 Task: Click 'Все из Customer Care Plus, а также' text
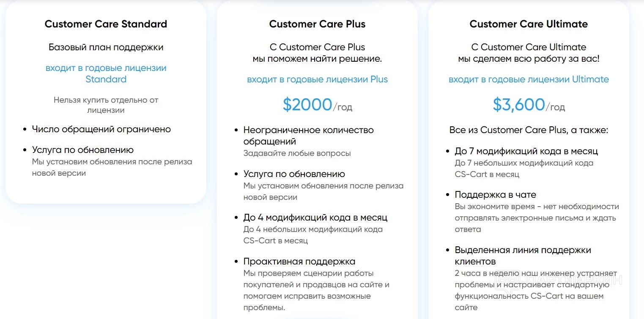click(529, 130)
